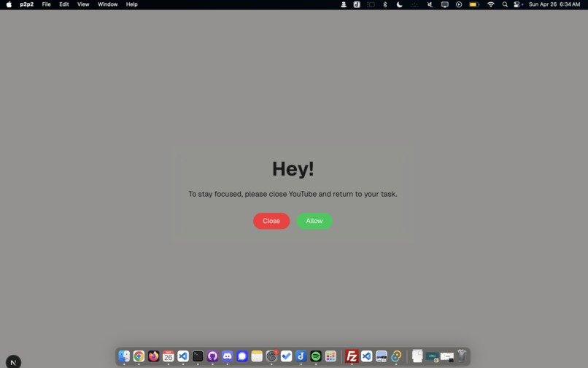The width and height of the screenshot is (588, 368).
Task: Open Signal messenger from the dock
Action: [x=242, y=356]
